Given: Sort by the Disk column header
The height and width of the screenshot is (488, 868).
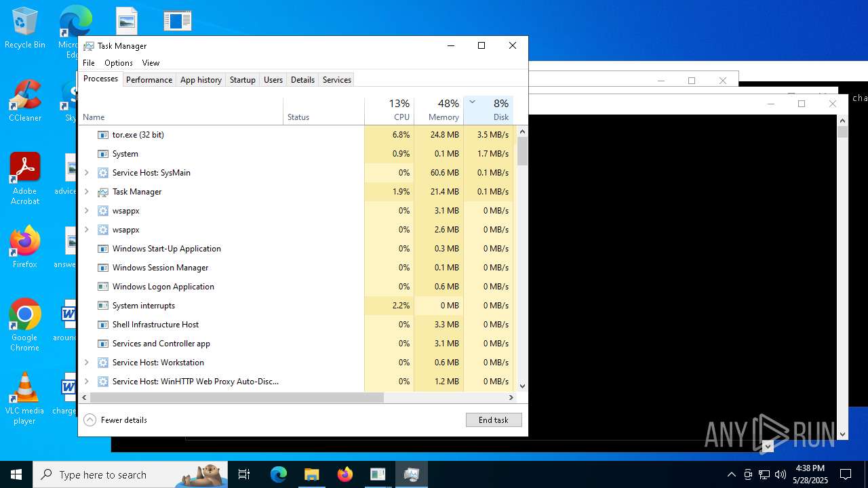Looking at the screenshot, I should pos(488,111).
